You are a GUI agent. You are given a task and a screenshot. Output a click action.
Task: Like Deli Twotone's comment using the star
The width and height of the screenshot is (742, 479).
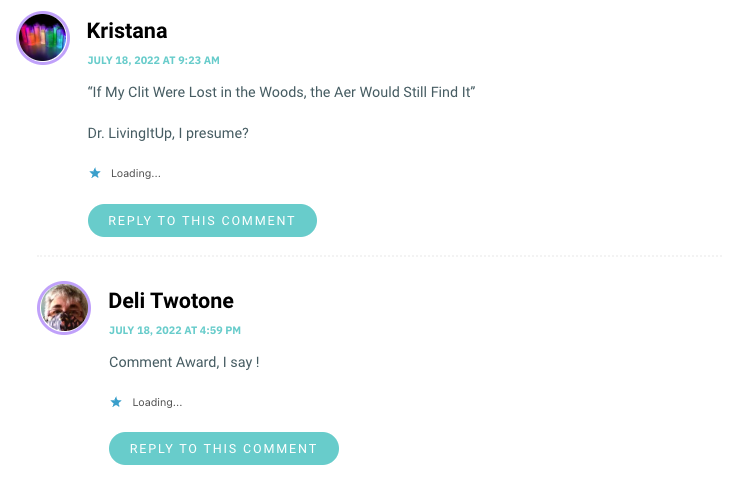(116, 402)
